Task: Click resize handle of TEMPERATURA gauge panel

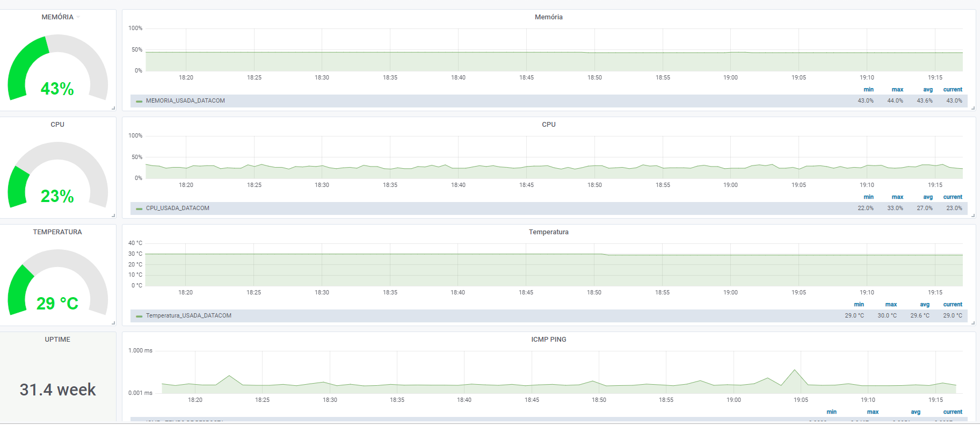Action: (113, 323)
